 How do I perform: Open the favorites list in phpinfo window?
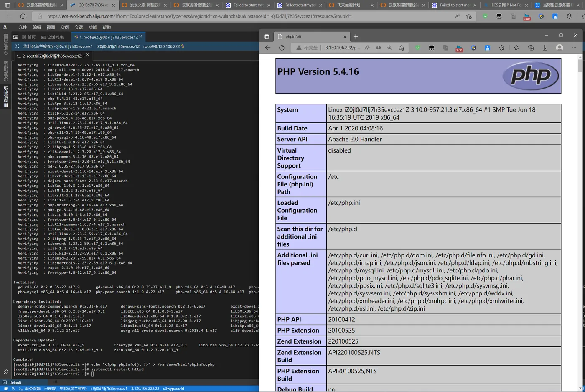click(517, 48)
